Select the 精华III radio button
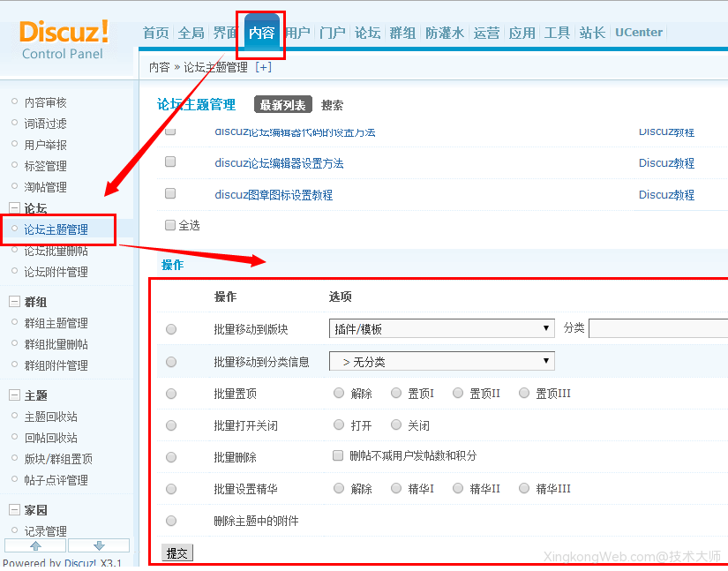 pyautogui.click(x=526, y=488)
